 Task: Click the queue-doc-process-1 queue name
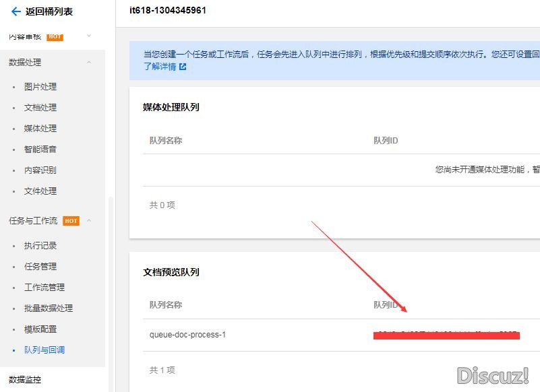pos(187,335)
